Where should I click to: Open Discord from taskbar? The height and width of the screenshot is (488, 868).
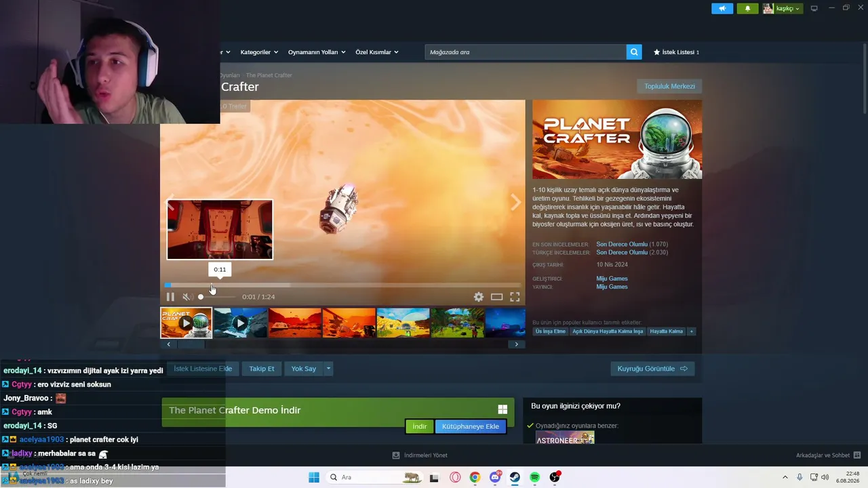tap(495, 477)
